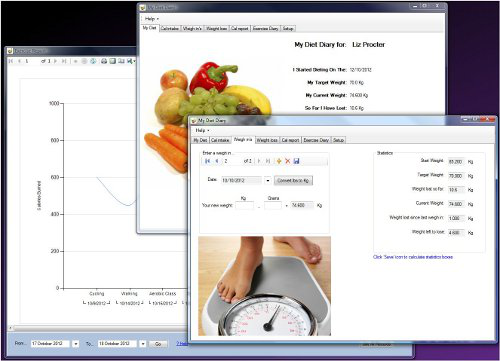Open the weigh-in Date picker dropdown
This screenshot has height=361, width=500.
click(268, 180)
